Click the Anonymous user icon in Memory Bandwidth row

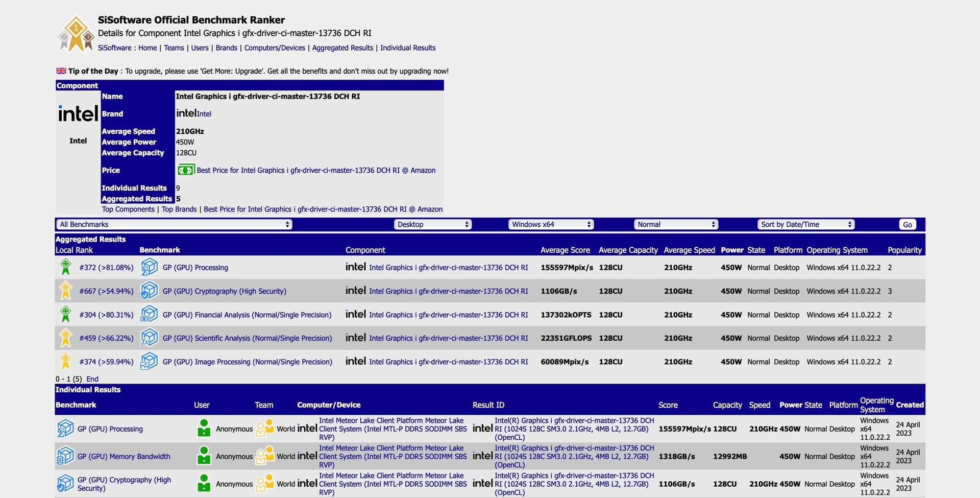[x=204, y=456]
